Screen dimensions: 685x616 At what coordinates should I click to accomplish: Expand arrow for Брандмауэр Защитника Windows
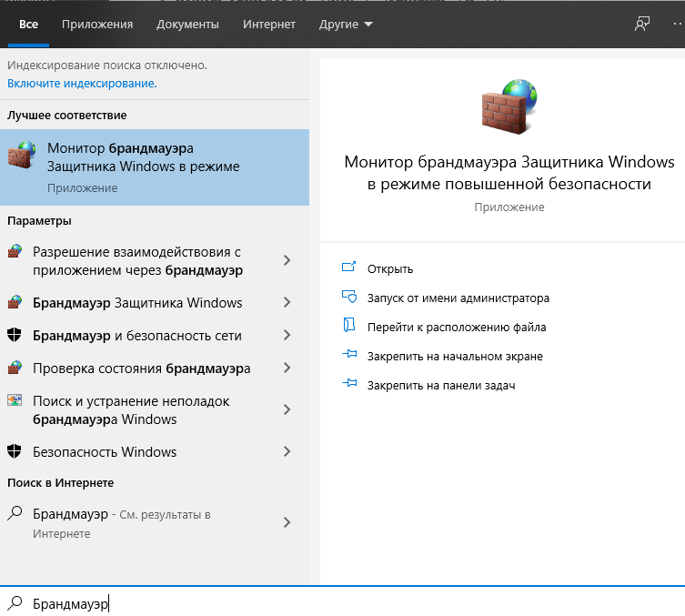pos(287,303)
